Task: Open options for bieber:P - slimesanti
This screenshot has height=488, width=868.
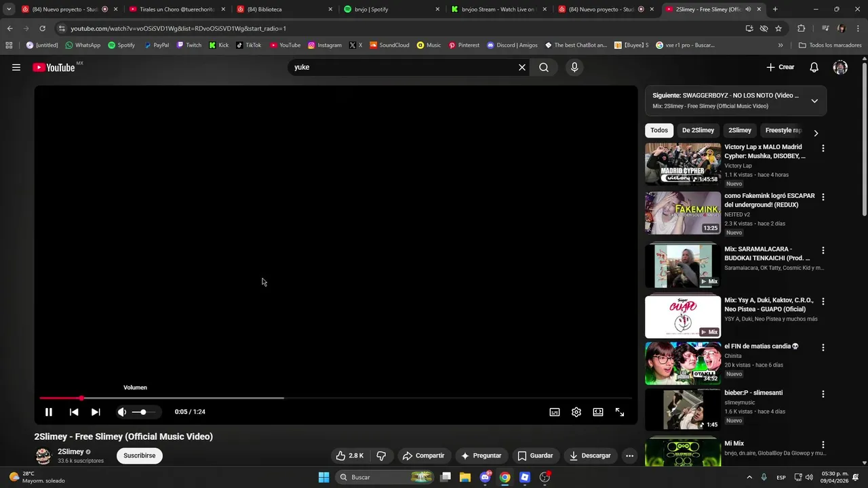Action: click(x=823, y=394)
